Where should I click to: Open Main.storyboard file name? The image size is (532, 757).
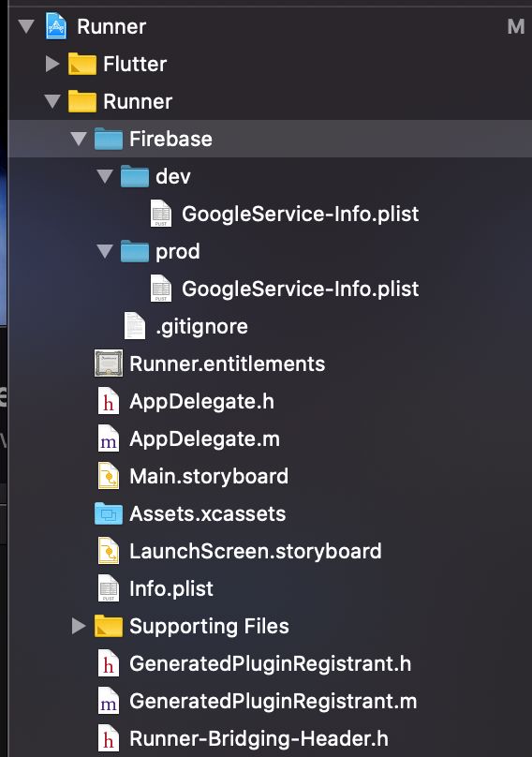[x=209, y=477]
